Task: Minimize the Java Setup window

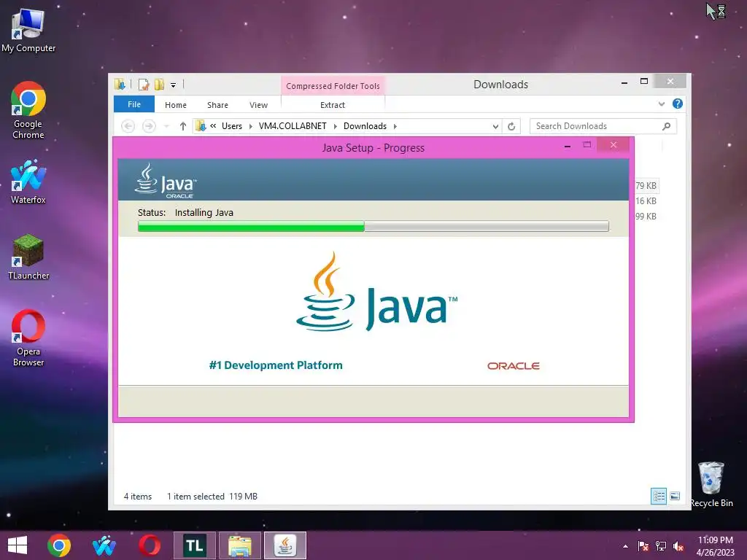Action: [568, 146]
